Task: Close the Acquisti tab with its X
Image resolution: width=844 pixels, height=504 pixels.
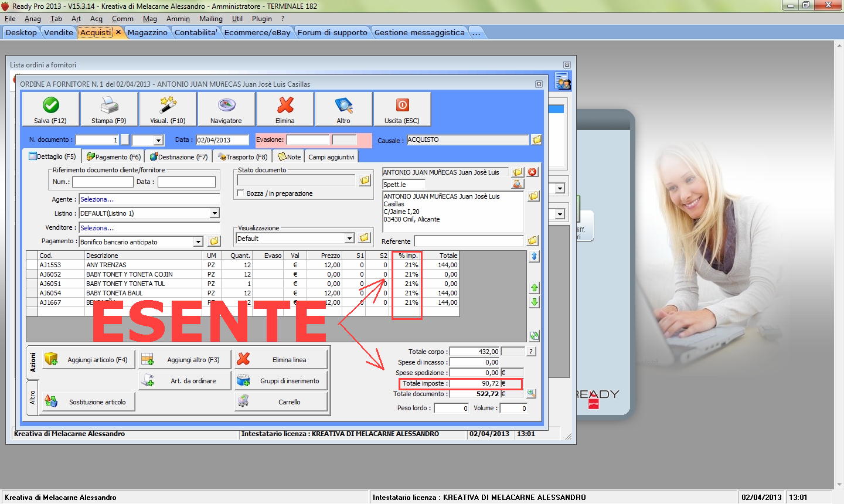Action: coord(118,32)
